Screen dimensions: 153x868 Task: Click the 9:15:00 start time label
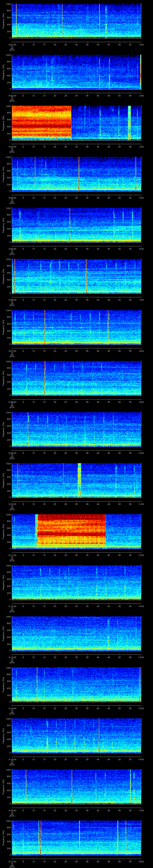12,759
